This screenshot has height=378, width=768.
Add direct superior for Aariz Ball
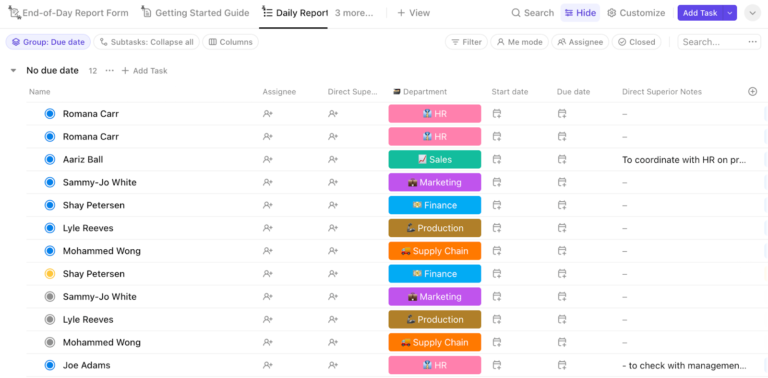[333, 159]
